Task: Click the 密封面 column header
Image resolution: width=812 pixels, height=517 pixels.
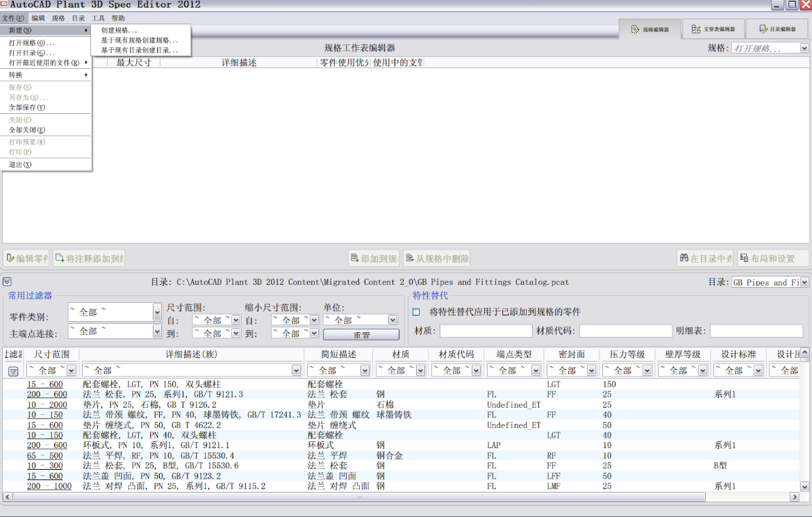Action: (572, 354)
